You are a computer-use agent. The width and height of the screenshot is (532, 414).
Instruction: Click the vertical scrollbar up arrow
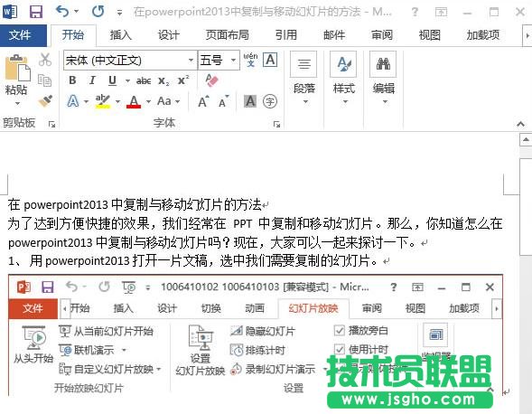(526, 139)
